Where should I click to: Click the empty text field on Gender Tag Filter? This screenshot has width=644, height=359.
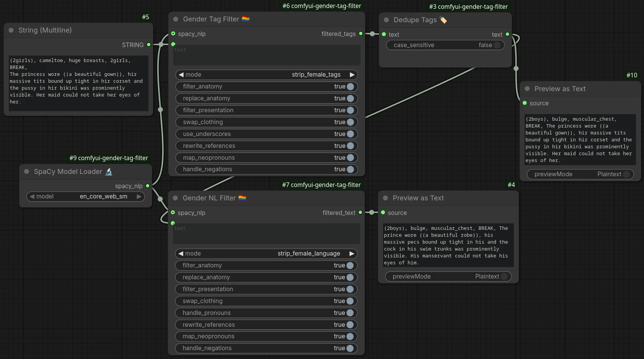coord(267,55)
